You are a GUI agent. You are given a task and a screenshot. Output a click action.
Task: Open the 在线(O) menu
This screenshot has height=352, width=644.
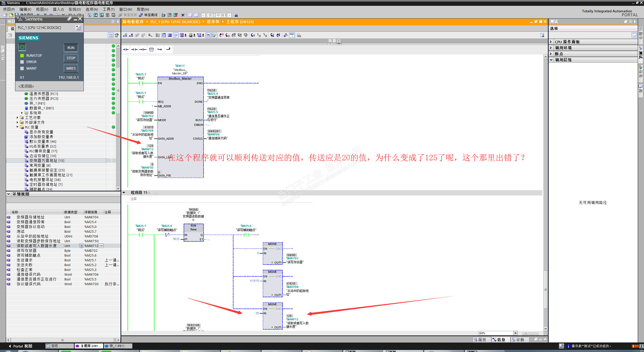click(x=74, y=9)
